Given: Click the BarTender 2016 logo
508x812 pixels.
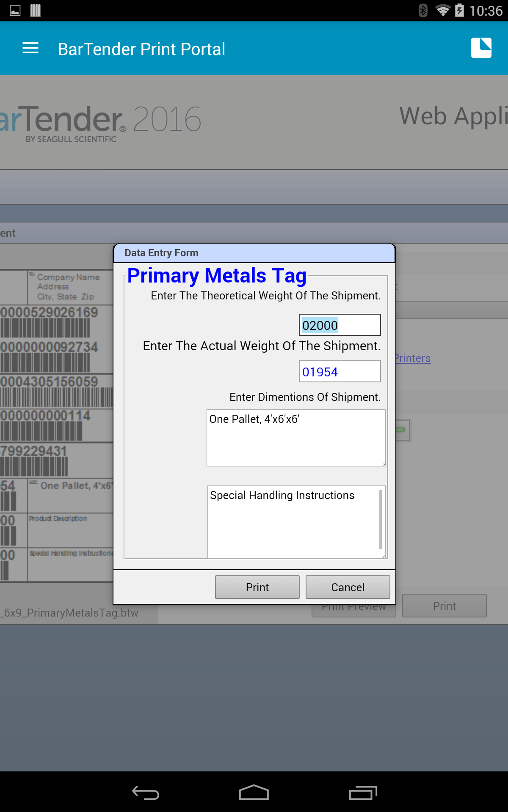Looking at the screenshot, I should click(x=100, y=123).
